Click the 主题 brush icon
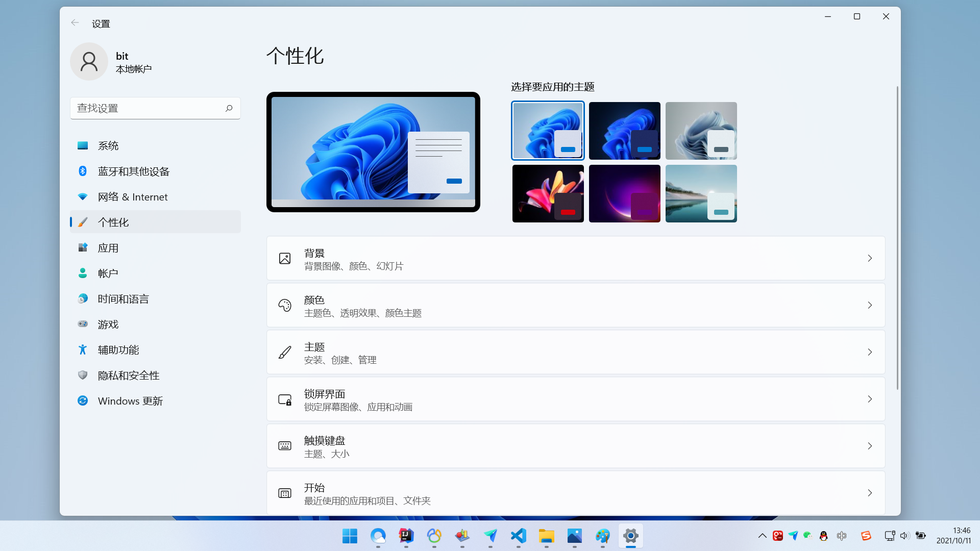Viewport: 980px width, 551px height. point(285,352)
